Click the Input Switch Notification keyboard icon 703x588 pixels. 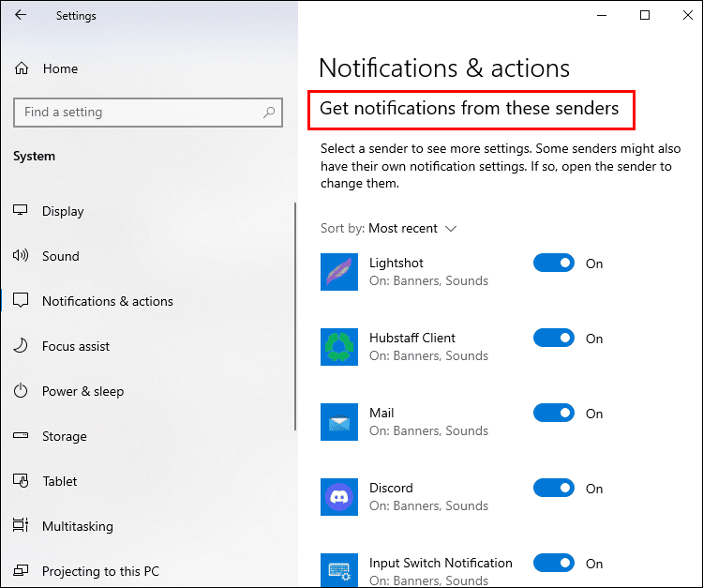[x=339, y=570]
